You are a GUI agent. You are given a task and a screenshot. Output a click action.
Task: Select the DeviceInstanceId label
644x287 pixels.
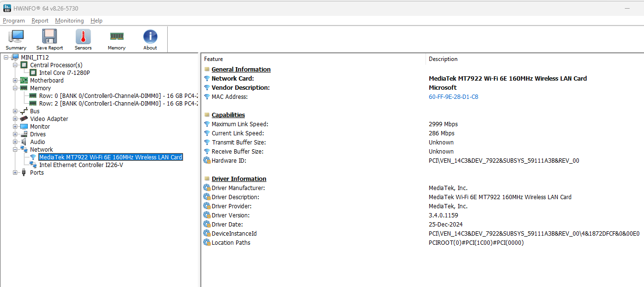pyautogui.click(x=234, y=234)
